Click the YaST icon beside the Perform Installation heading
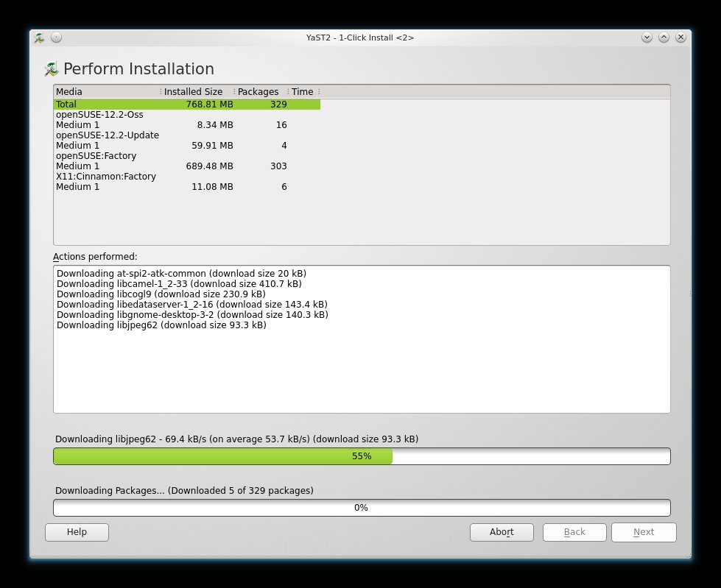The height and width of the screenshot is (588, 721). coord(51,69)
